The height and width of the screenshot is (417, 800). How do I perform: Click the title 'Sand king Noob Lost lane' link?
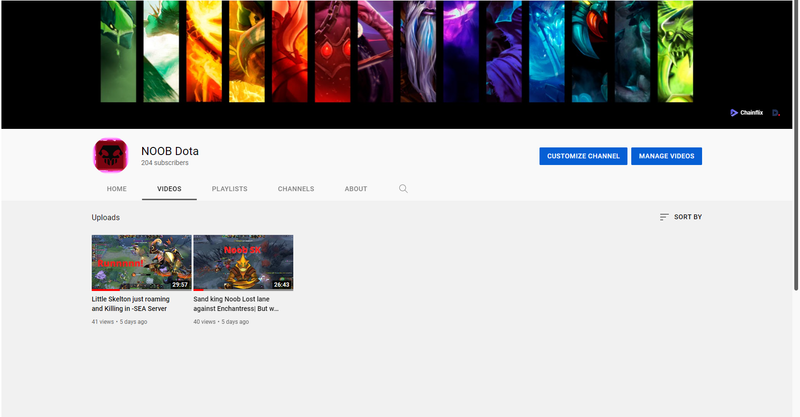[236, 304]
